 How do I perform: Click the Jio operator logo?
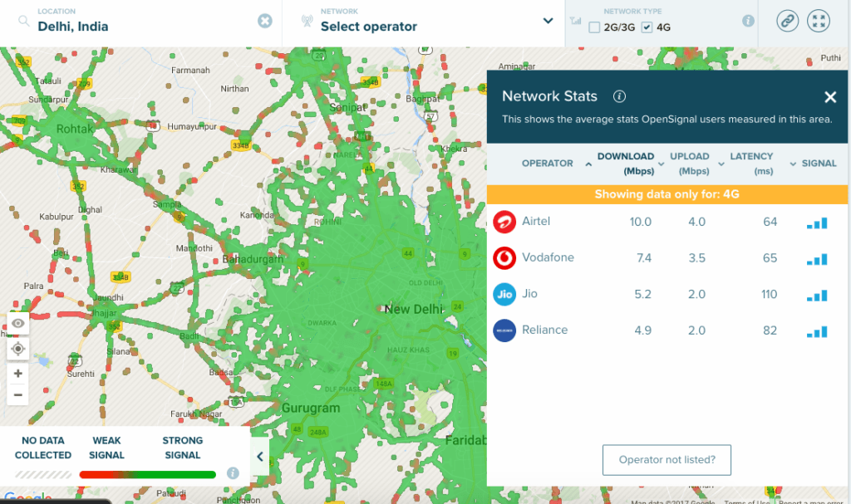[504, 294]
